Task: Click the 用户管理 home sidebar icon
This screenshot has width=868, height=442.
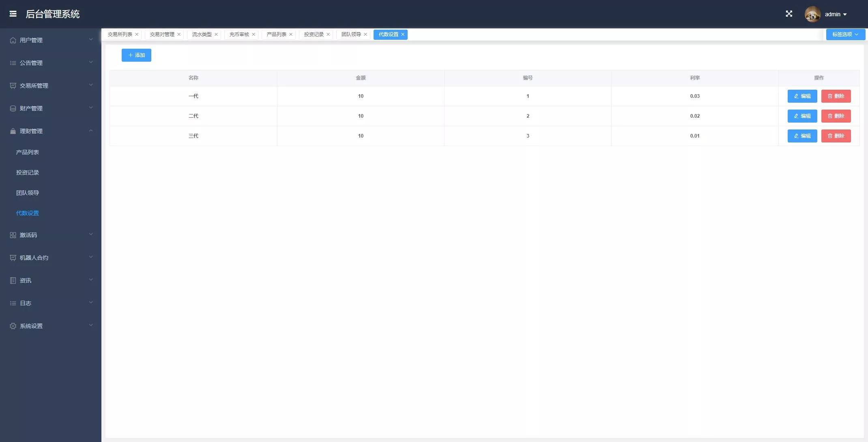Action: click(13, 40)
